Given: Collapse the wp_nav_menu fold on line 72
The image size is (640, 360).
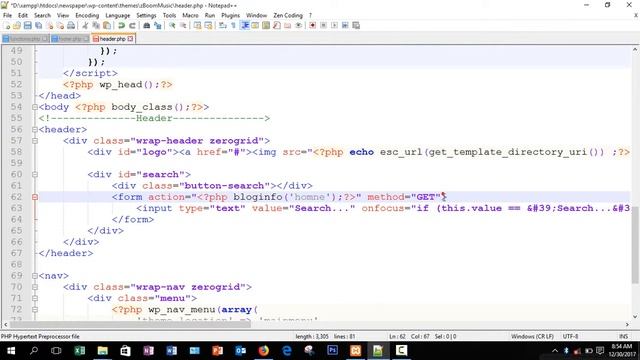Looking at the screenshot, I should coord(35,310).
